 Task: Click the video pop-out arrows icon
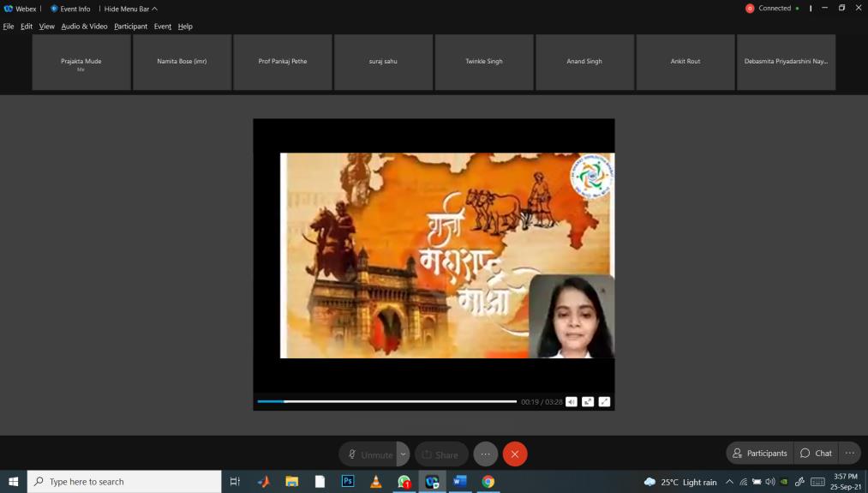[588, 401]
